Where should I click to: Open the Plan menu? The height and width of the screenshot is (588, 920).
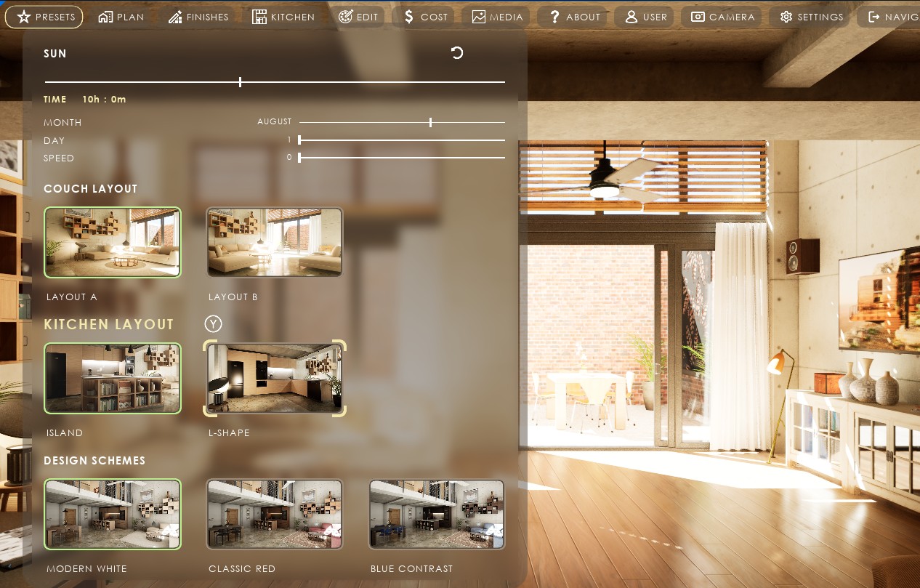121,17
